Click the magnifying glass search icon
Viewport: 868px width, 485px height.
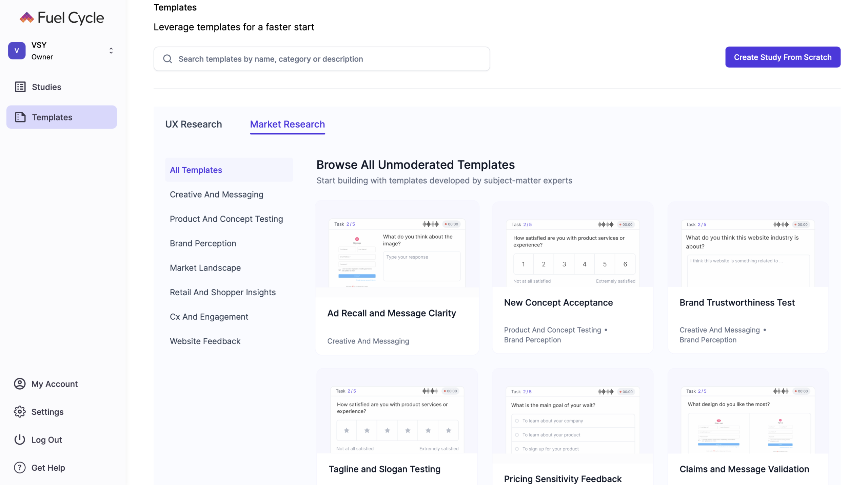(x=167, y=59)
